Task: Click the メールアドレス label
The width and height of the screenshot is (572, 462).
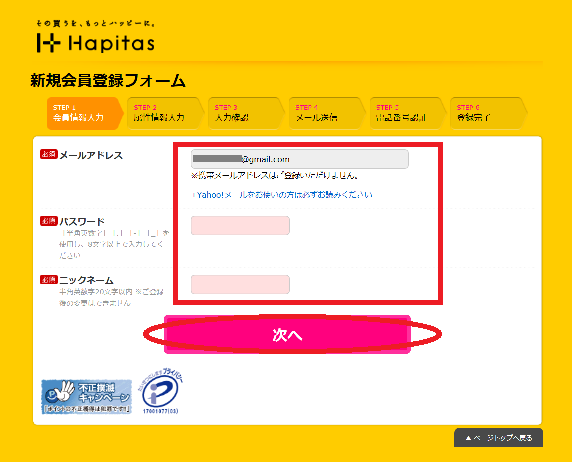Action: 91,155
